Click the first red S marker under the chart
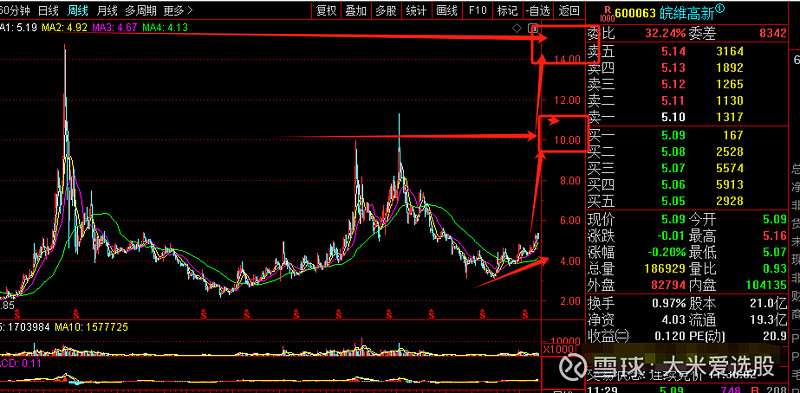This screenshot has height=393, width=800. coord(17,312)
